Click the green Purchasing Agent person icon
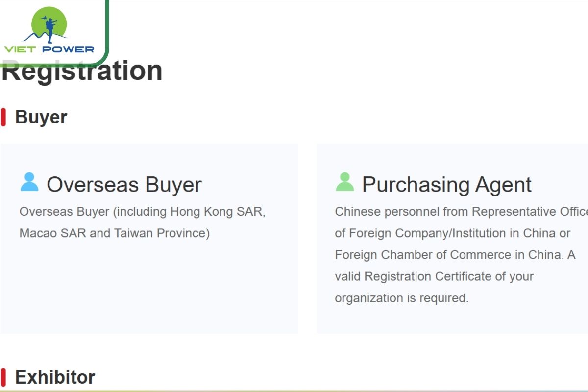Viewport: 588px width, 392px height. [345, 182]
